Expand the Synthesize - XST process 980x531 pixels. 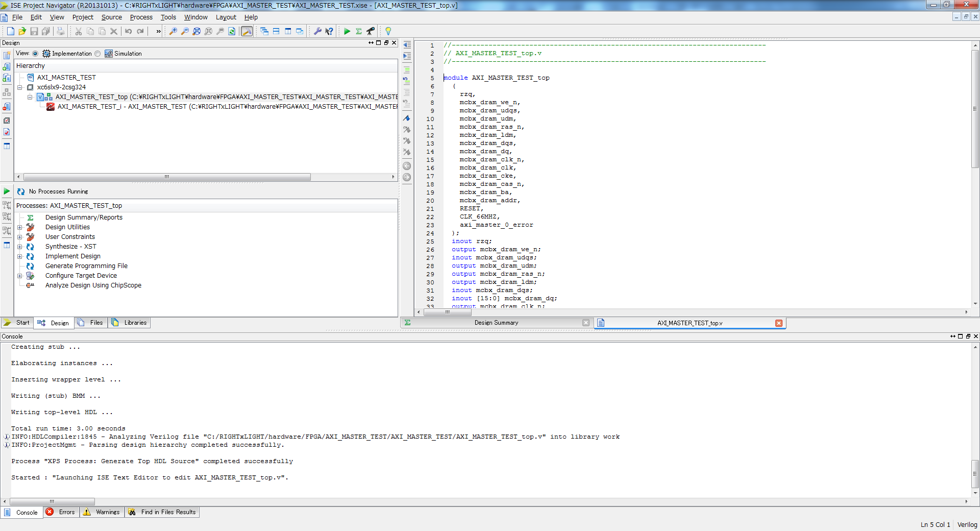[x=20, y=247]
